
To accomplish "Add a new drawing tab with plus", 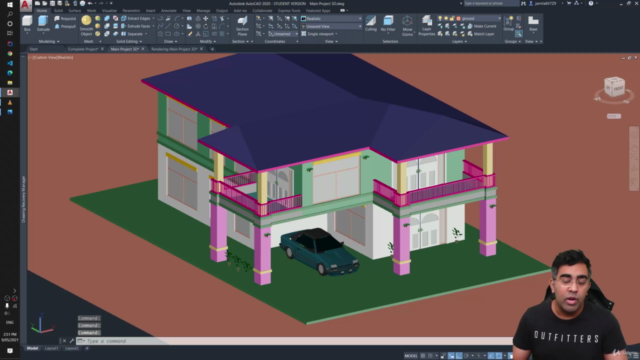I will pos(212,49).
